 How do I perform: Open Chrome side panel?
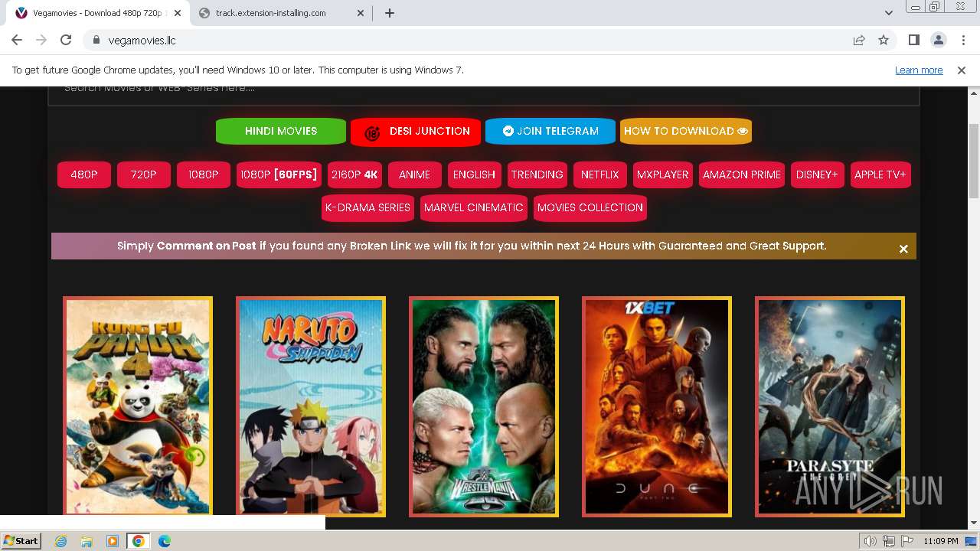tap(913, 40)
